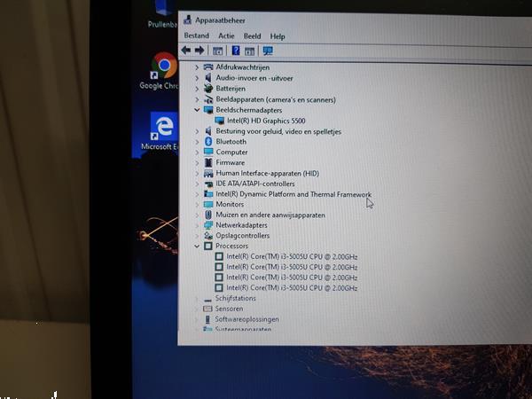Click the display icon beside Beeldschermadapters
The width and height of the screenshot is (532, 399).
208,110
